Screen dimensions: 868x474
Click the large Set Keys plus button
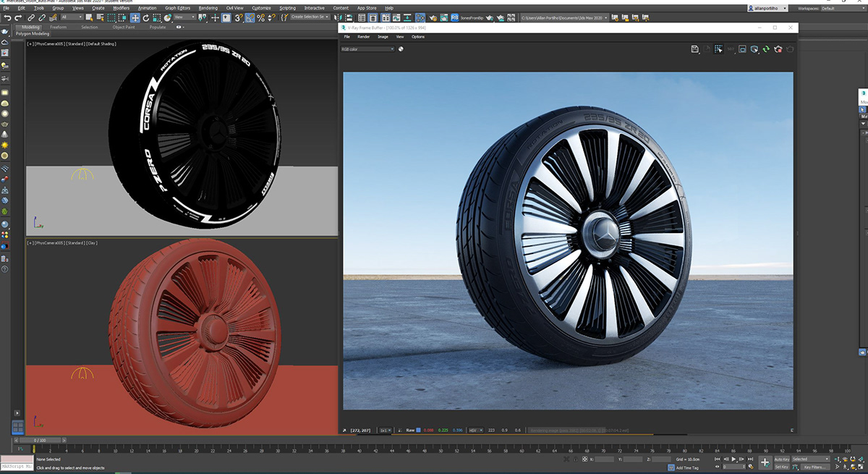[765, 462]
